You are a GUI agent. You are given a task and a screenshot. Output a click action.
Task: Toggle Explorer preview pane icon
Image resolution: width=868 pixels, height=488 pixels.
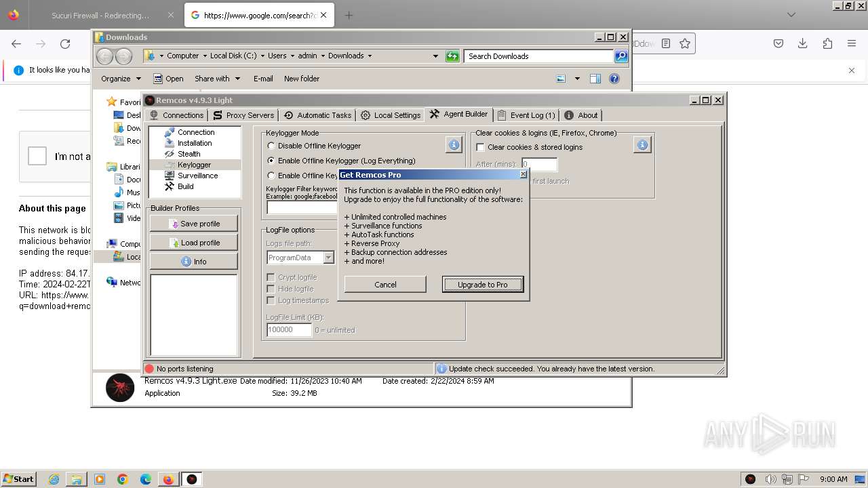pyautogui.click(x=595, y=79)
